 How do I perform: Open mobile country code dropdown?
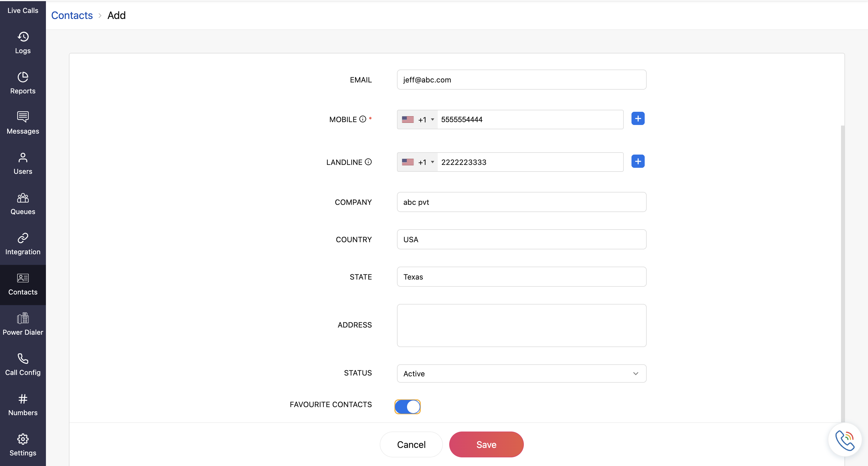pyautogui.click(x=417, y=120)
